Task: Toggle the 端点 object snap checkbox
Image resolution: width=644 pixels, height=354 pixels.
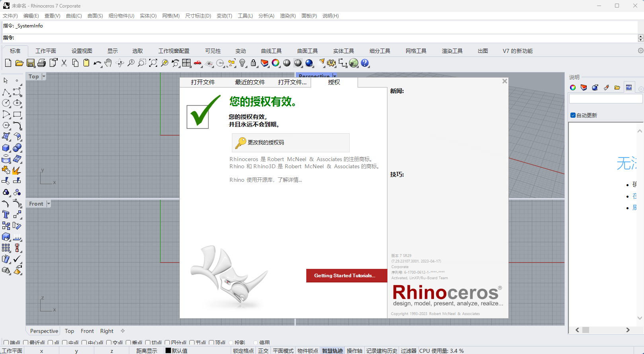Action: 6,342
